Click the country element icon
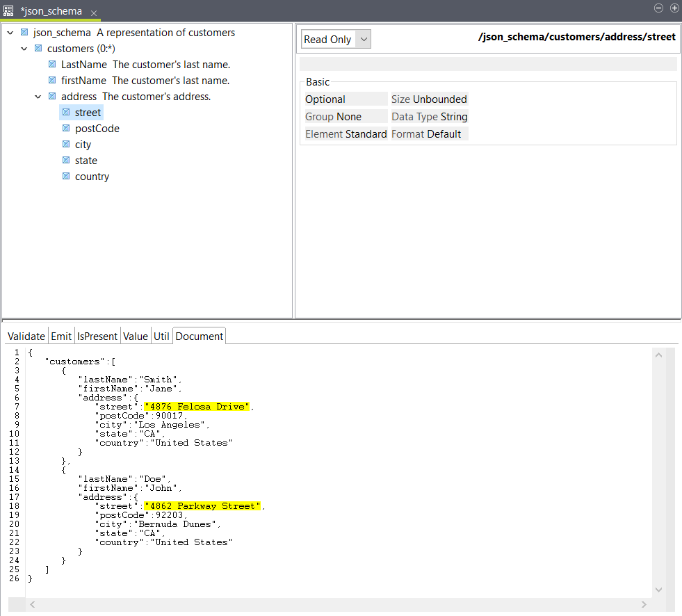 coord(66,176)
